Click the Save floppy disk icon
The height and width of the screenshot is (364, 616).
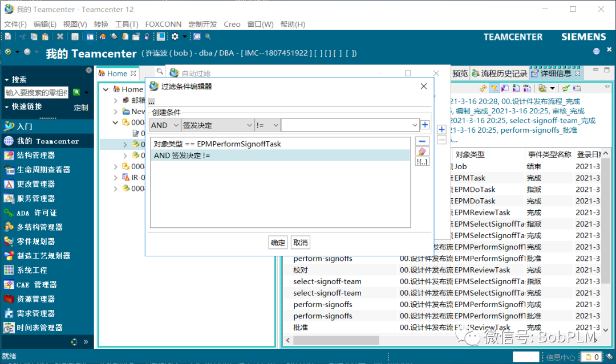[x=75, y=36]
